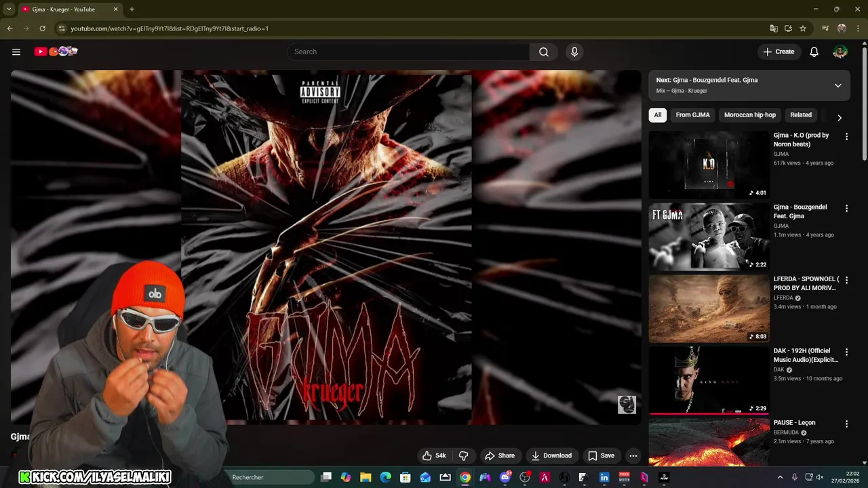Open options for PAUSE - Leçon video

coord(846,424)
